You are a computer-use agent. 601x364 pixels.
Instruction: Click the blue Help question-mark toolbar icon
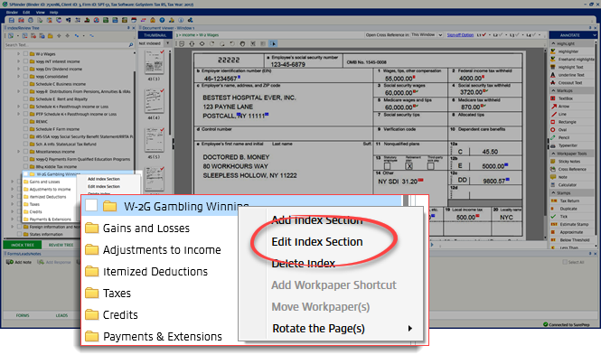pos(162,20)
